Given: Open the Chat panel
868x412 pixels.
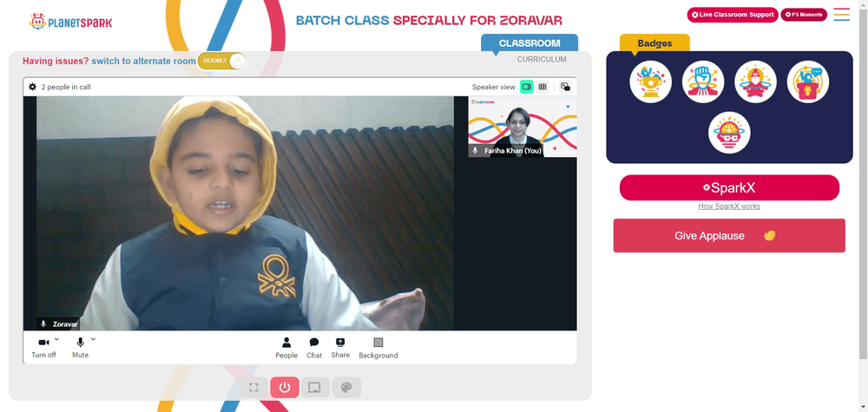Looking at the screenshot, I should pyautogui.click(x=314, y=348).
